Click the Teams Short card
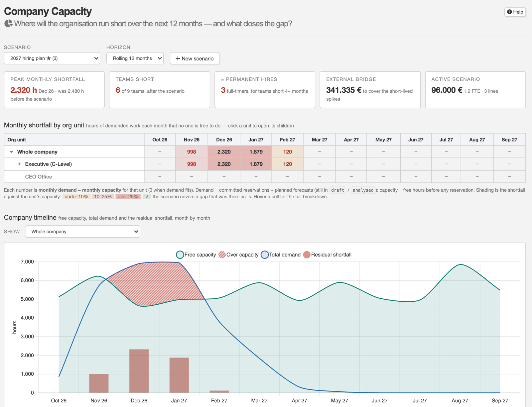This screenshot has height=407, width=532. point(160,90)
